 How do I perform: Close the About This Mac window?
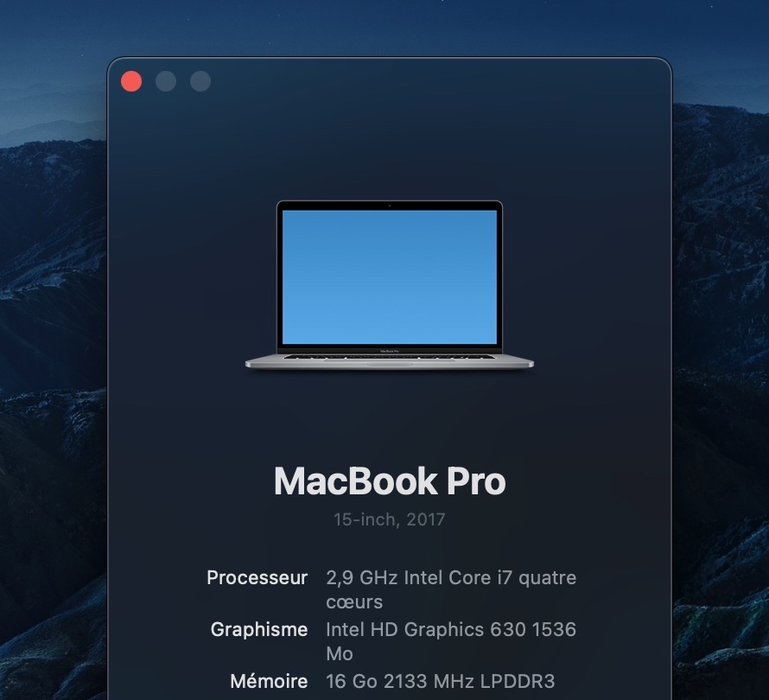tap(131, 81)
